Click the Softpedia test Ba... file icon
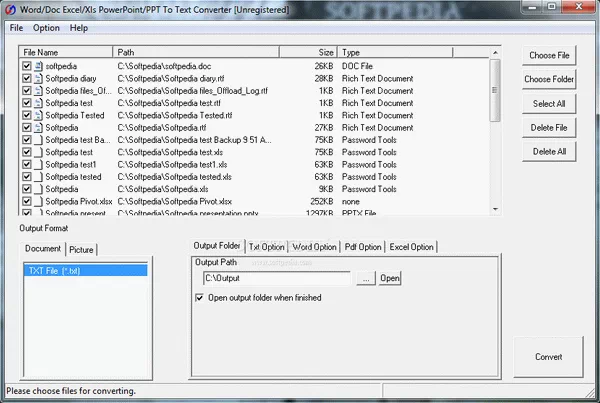 click(x=38, y=140)
